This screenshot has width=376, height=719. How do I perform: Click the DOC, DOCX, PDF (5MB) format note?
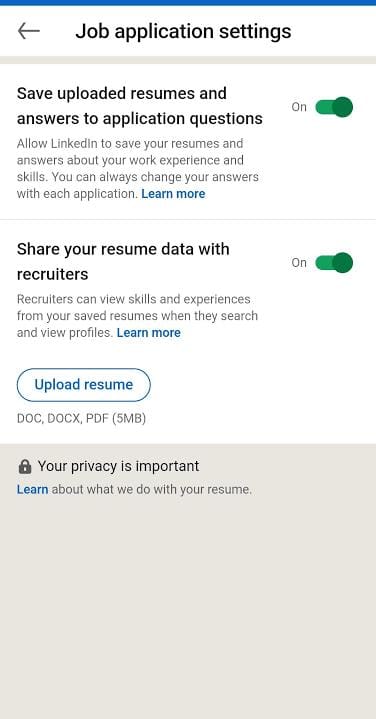point(81,418)
